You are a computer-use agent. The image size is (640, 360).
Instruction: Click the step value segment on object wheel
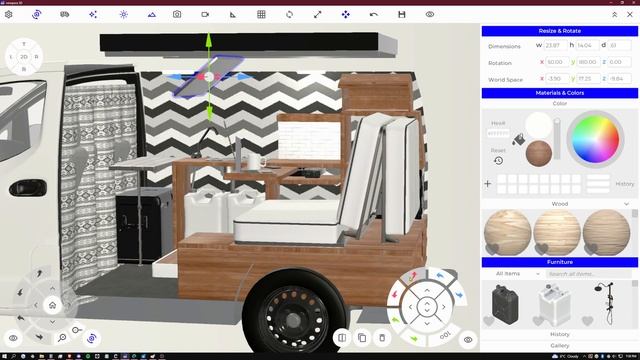pyautogui.click(x=445, y=336)
